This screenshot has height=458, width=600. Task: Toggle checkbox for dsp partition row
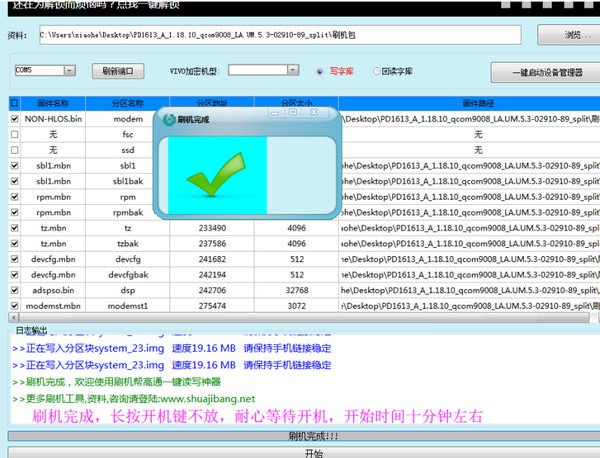point(15,290)
